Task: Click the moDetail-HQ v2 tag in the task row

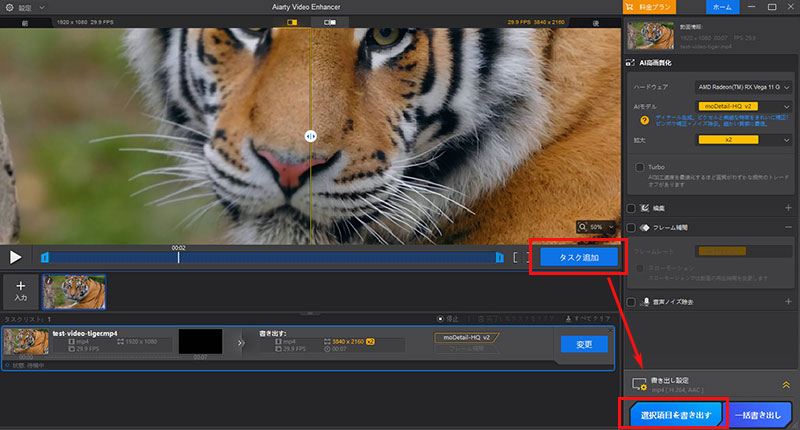Action: pyautogui.click(x=466, y=338)
